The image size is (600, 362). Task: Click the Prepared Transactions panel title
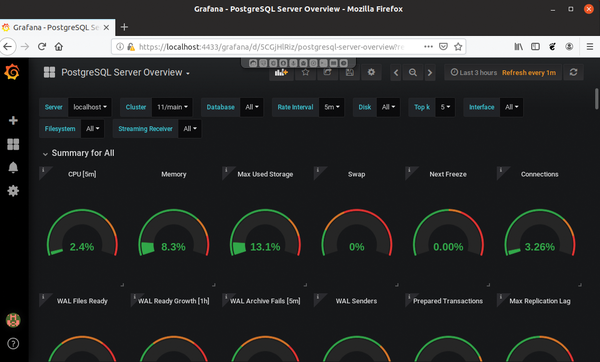point(448,301)
